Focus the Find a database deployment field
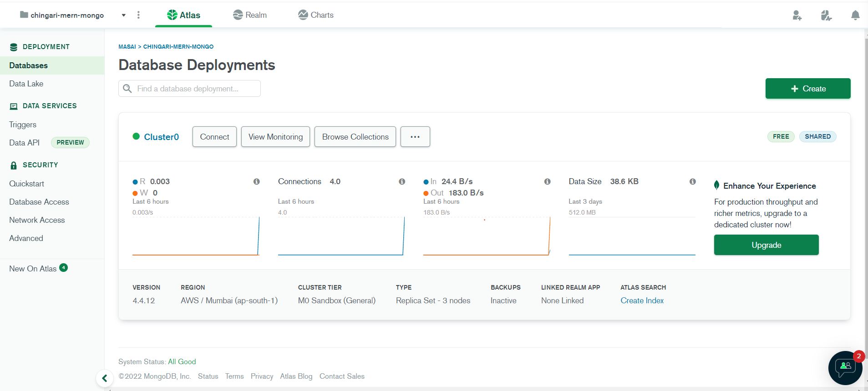Image resolution: width=868 pixels, height=391 pixels. pos(189,89)
